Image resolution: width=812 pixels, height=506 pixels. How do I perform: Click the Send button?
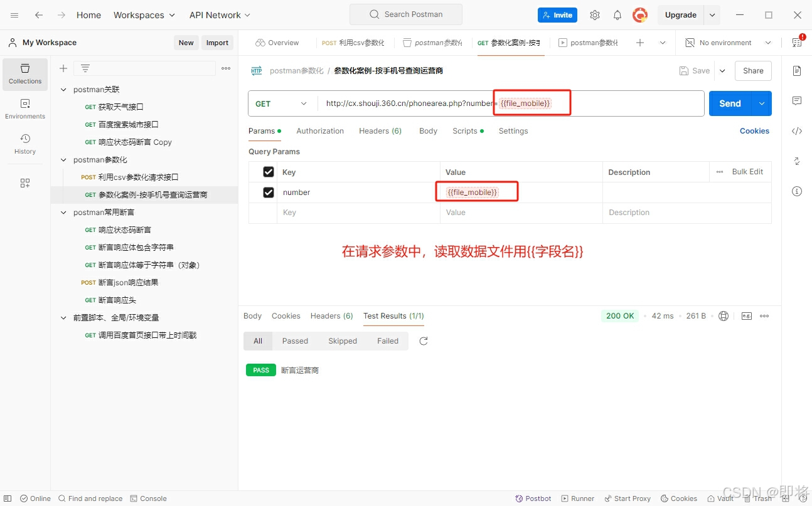tap(730, 103)
